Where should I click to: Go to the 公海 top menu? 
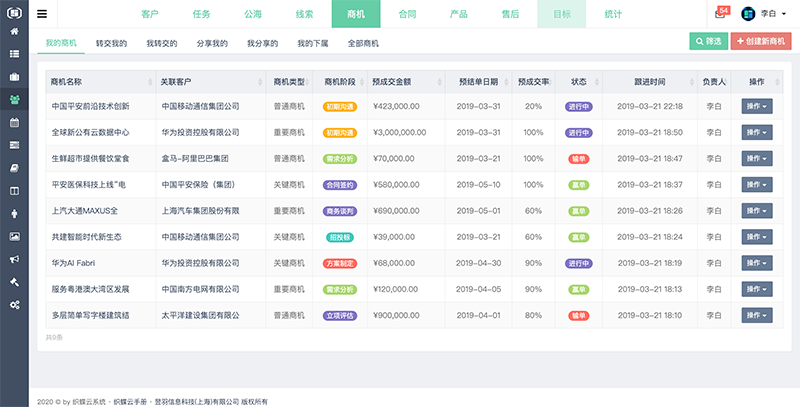tap(253, 14)
